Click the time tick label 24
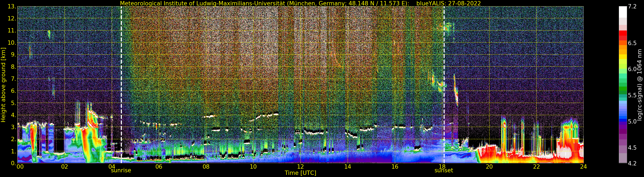 pyautogui.click(x=583, y=166)
